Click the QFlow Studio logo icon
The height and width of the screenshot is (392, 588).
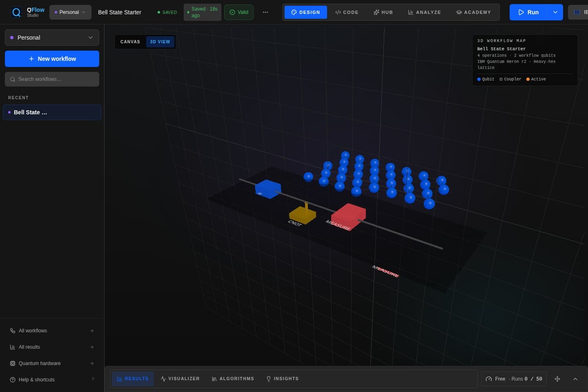tap(16, 12)
